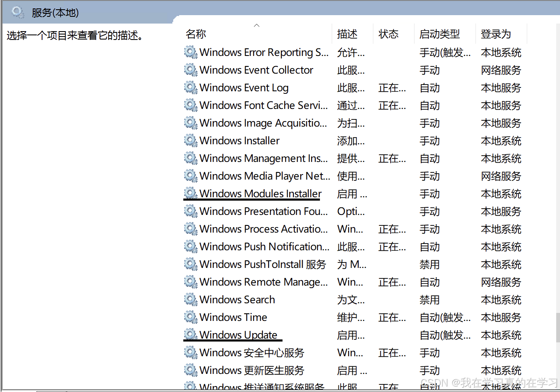Click the gear icon of Windows Media Player Network
The width and height of the screenshot is (560, 392).
[190, 176]
